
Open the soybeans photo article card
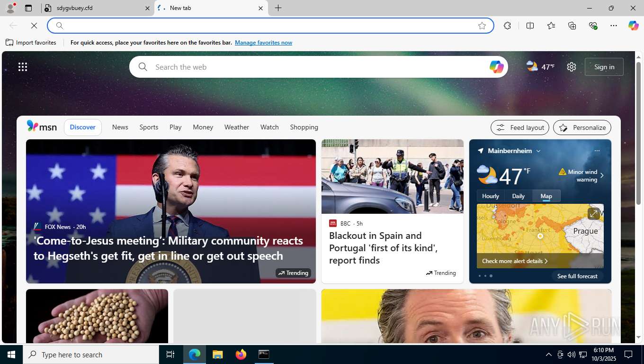pyautogui.click(x=97, y=316)
